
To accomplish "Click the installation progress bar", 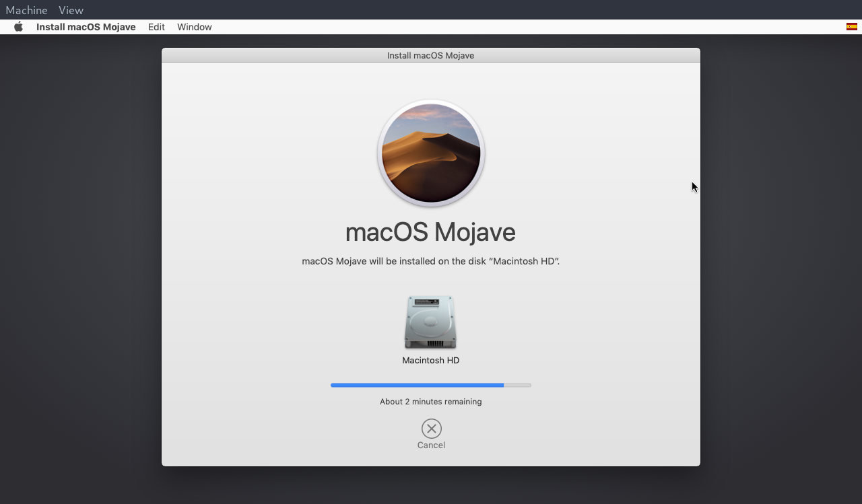I will [431, 385].
